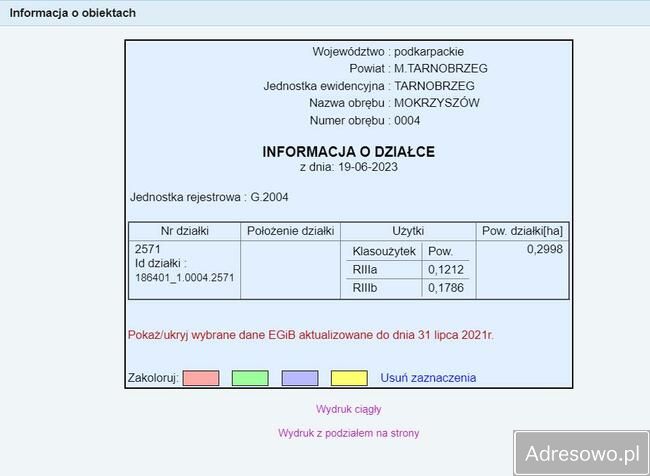Select the area value 0,1786
Viewport: 650px width, 476px height.
(446, 288)
